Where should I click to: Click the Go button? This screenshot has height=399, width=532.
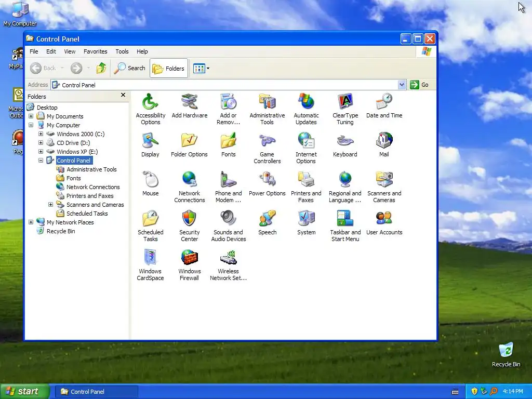[x=419, y=85]
